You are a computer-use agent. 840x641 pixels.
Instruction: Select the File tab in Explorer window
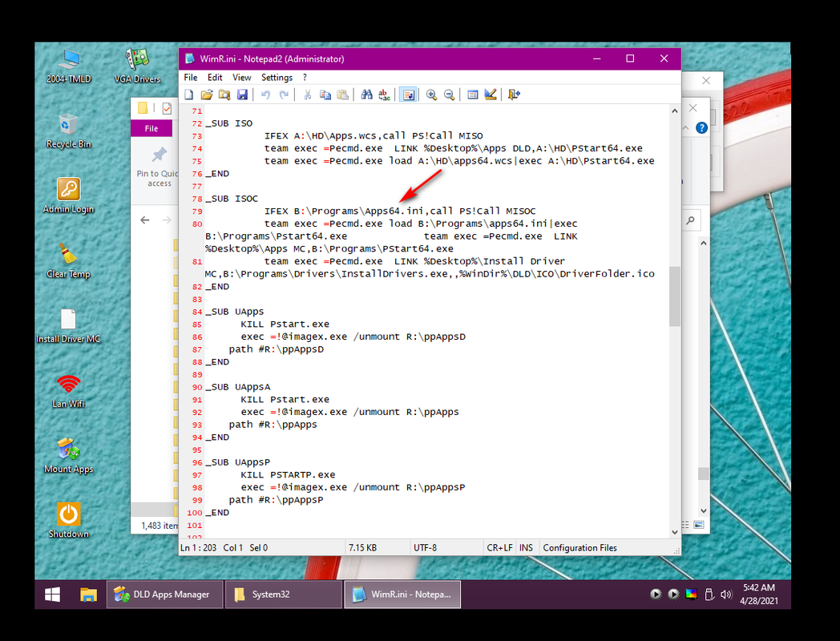tap(151, 128)
